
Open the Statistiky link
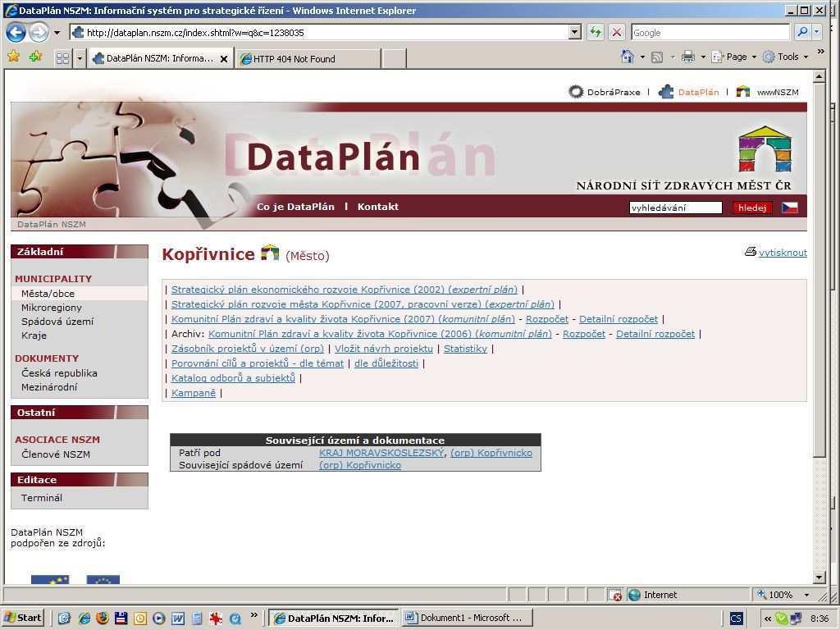tap(466, 349)
